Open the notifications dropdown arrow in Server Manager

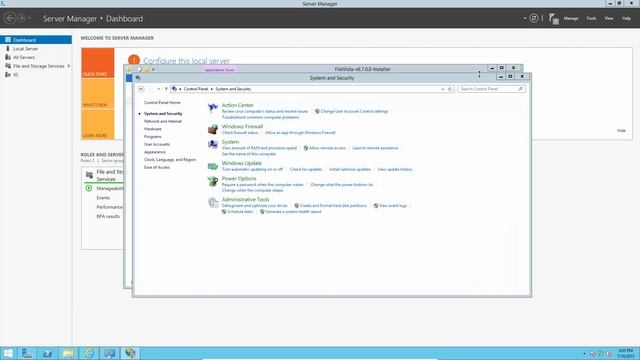tap(524, 18)
